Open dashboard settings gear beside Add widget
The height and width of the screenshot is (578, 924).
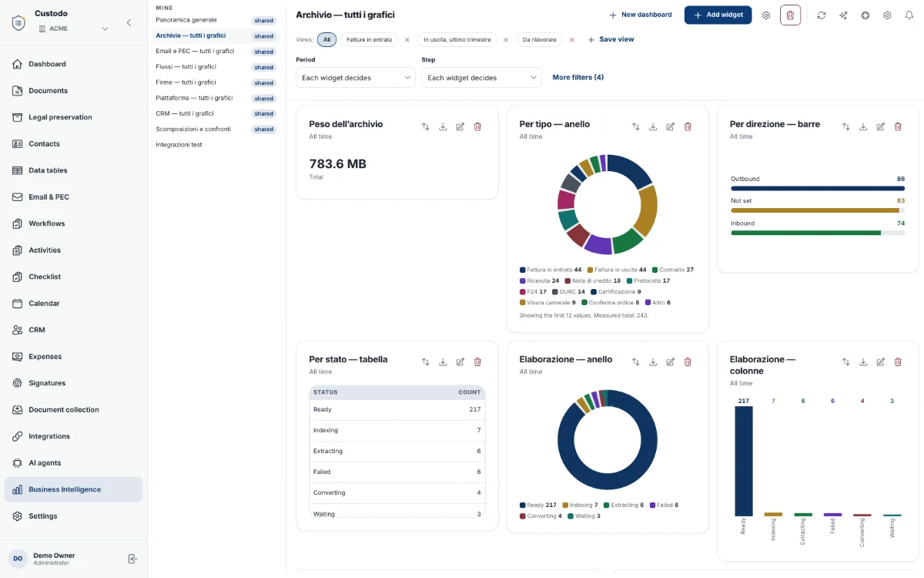point(766,15)
